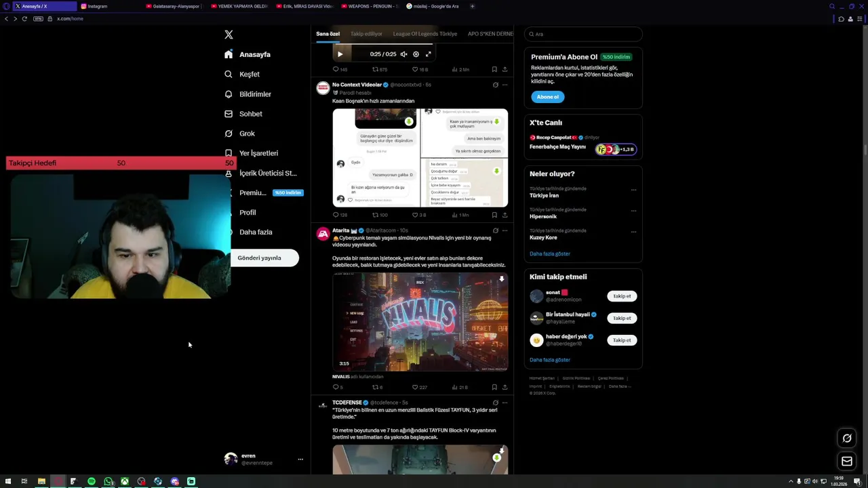Viewport: 868px width, 488px height.
Task: Open options for Kuzey Kore trend
Action: pos(633,232)
